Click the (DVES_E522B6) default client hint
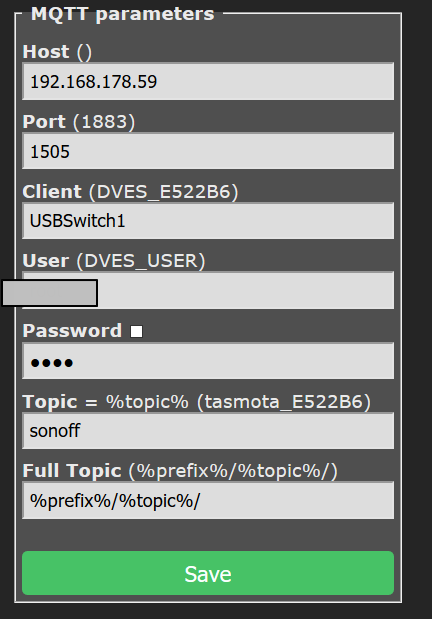Screen dimensions: 432x619 coord(164,192)
